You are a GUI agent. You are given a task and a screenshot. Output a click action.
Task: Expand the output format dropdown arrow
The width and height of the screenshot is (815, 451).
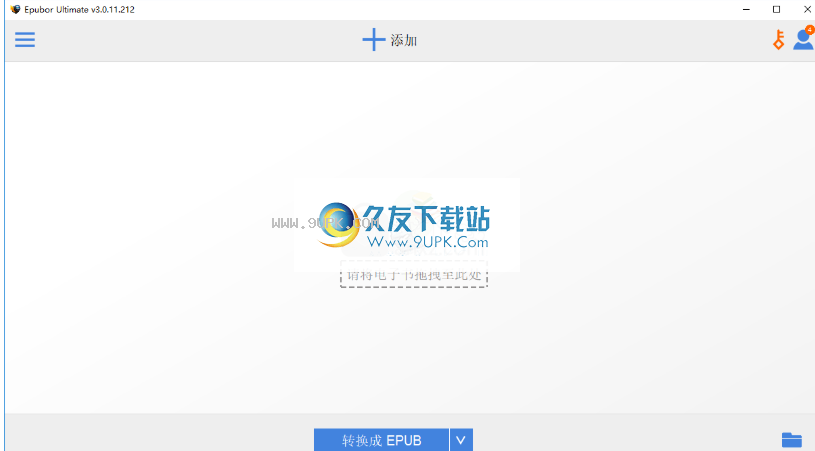click(x=461, y=440)
